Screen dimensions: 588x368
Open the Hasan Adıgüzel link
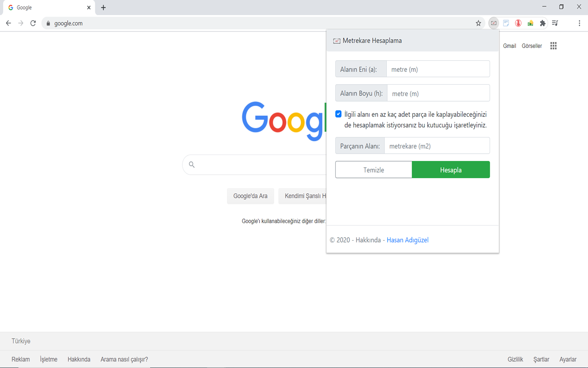407,240
